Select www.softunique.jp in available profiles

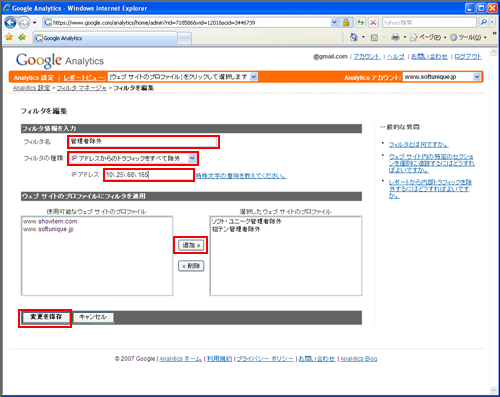click(48, 229)
